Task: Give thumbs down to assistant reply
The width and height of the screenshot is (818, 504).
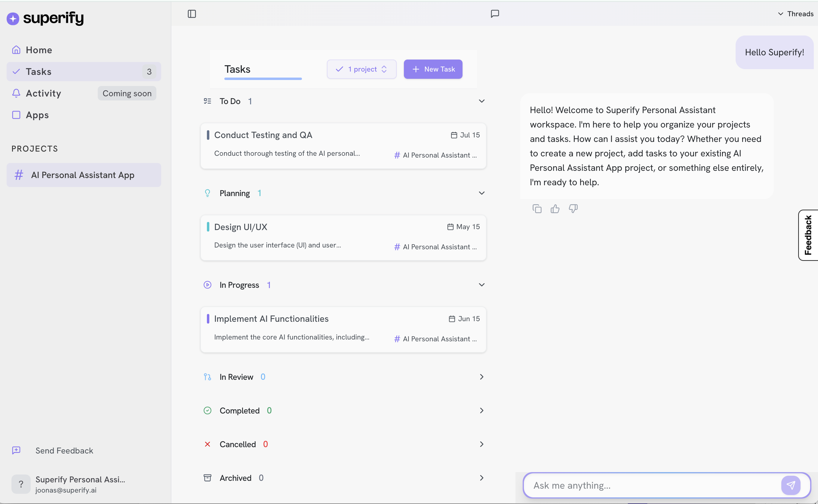Action: pyautogui.click(x=573, y=209)
